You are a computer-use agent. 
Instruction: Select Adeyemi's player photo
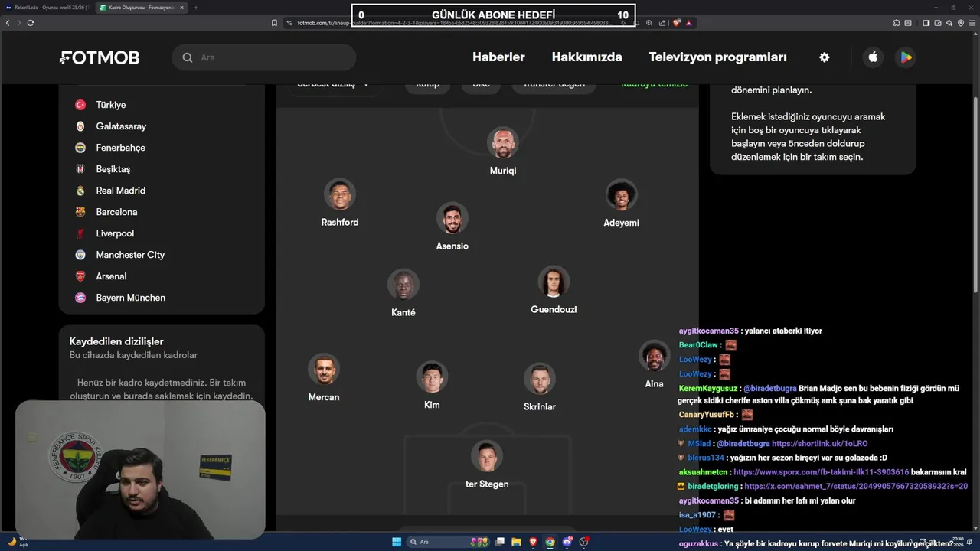[622, 195]
